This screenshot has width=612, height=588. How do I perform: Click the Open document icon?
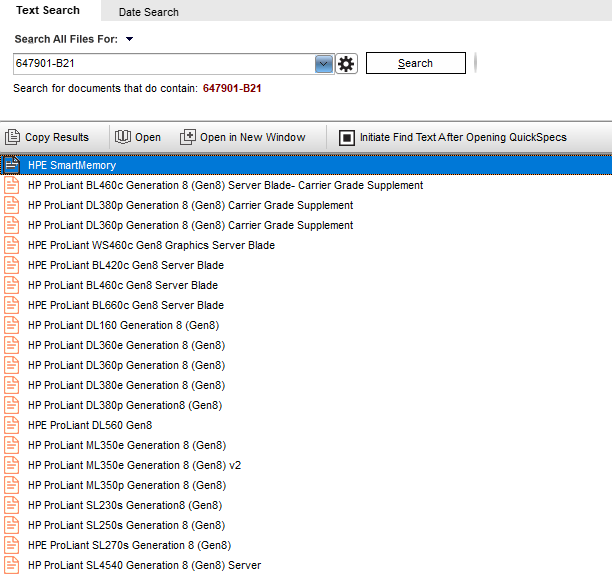pyautogui.click(x=123, y=137)
